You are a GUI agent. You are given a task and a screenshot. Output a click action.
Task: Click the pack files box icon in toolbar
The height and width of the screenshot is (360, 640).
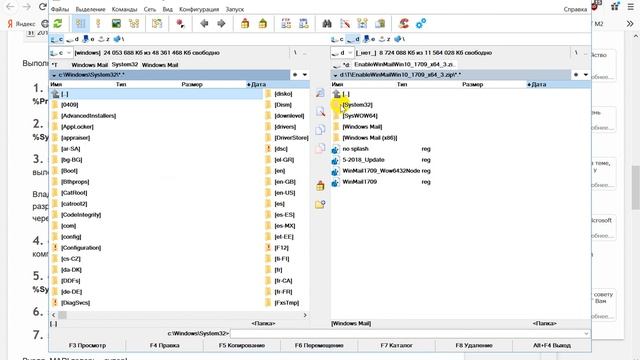[x=245, y=24]
